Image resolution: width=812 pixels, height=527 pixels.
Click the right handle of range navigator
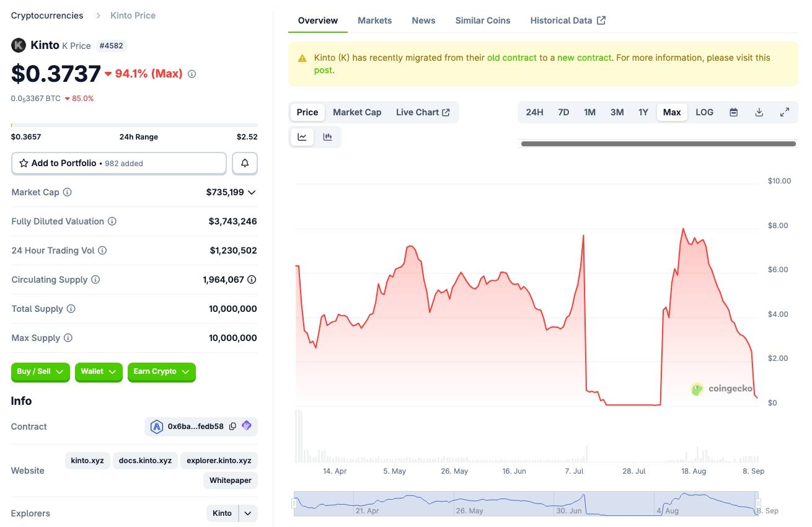pyautogui.click(x=757, y=503)
